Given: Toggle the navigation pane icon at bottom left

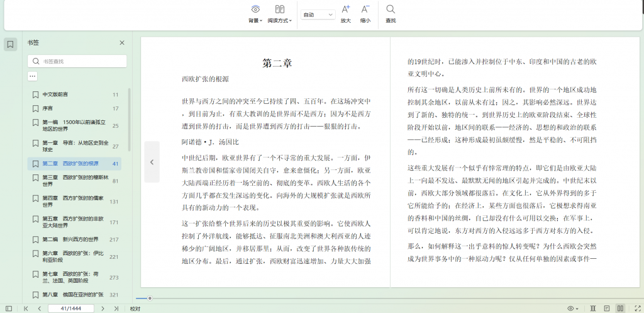Looking at the screenshot, I should point(9,309).
